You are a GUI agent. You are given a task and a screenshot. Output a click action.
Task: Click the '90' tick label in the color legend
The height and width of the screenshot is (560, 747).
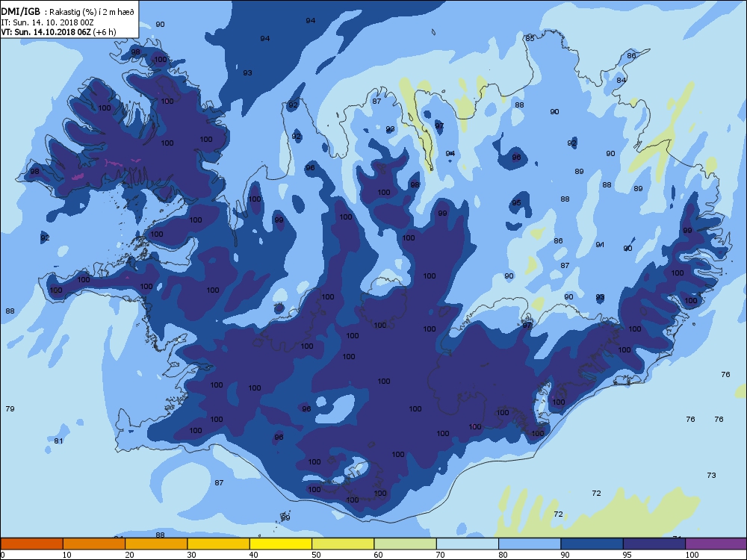565,555
